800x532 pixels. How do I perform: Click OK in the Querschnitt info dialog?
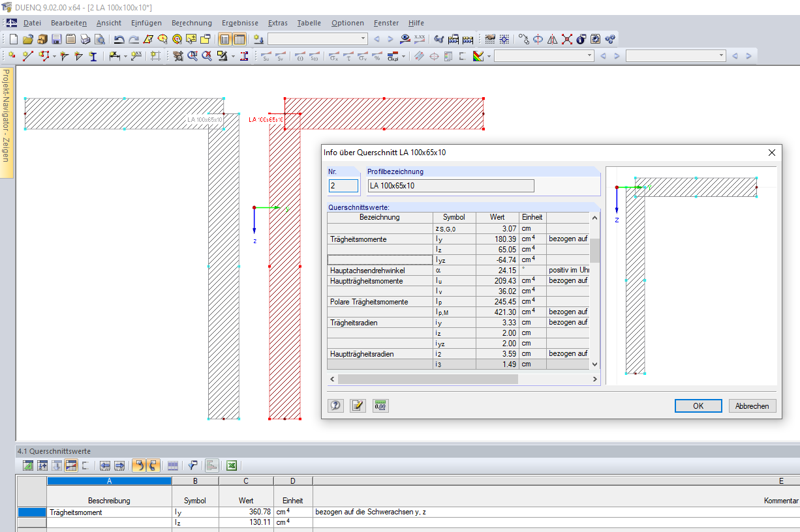coord(698,406)
